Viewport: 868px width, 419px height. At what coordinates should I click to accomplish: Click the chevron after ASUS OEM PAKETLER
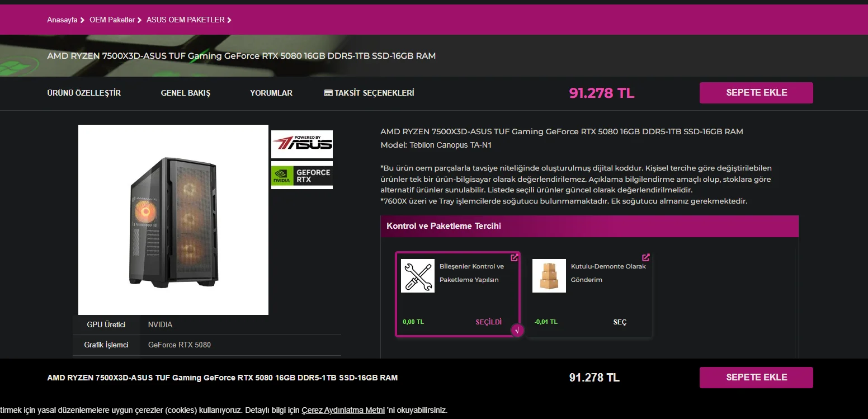pos(229,20)
